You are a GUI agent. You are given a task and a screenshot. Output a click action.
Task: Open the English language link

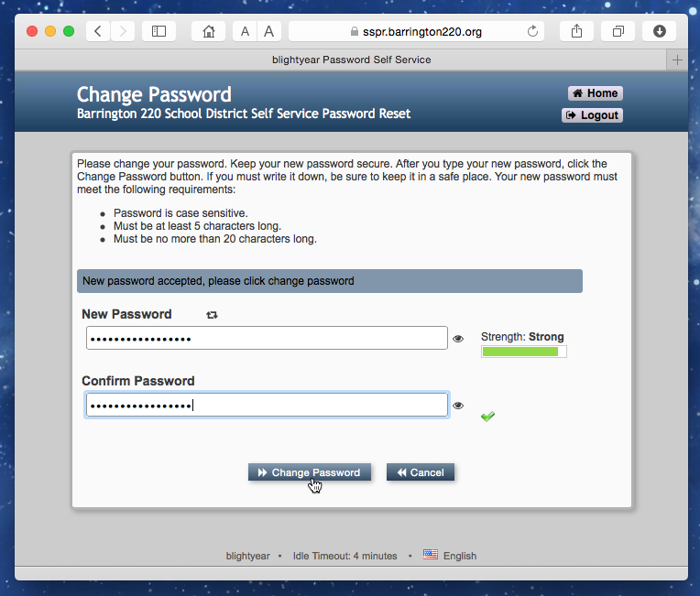coord(460,556)
